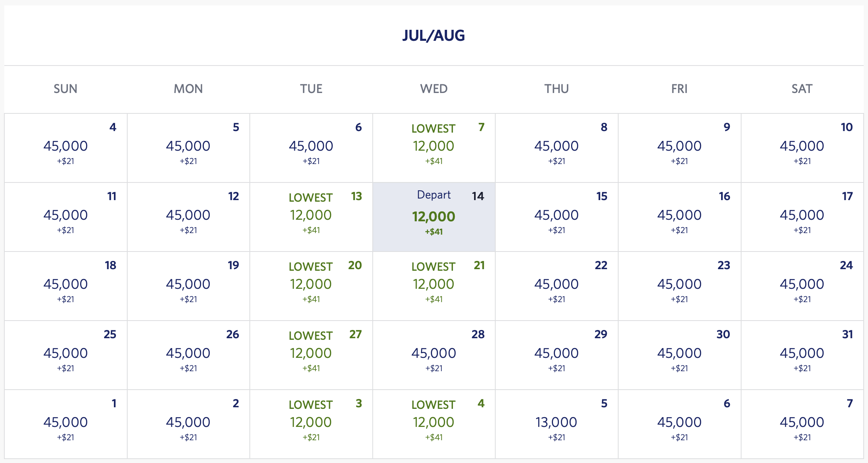Pick July 13 with 12,000 miles
Screen dimensions: 868x463
coord(311,216)
